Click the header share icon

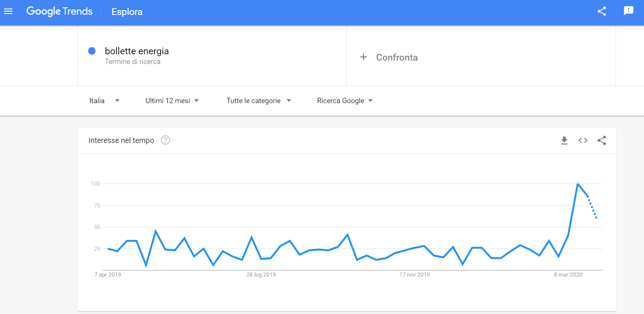601,12
